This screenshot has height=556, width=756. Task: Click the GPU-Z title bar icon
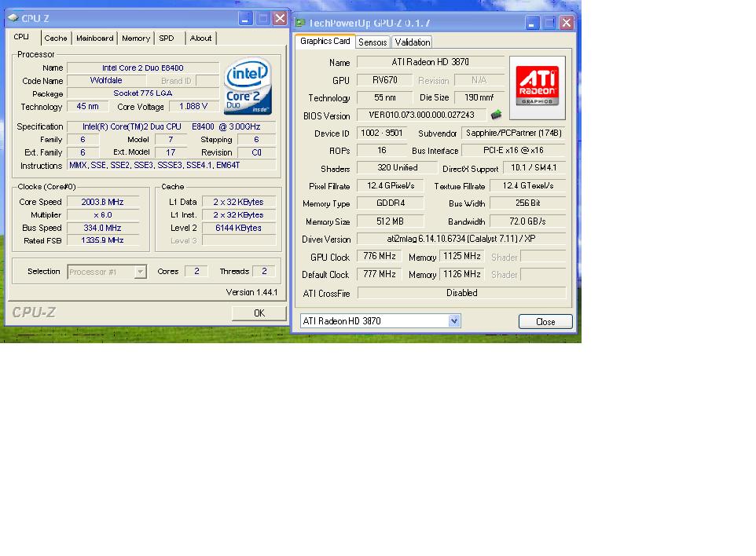[300, 23]
